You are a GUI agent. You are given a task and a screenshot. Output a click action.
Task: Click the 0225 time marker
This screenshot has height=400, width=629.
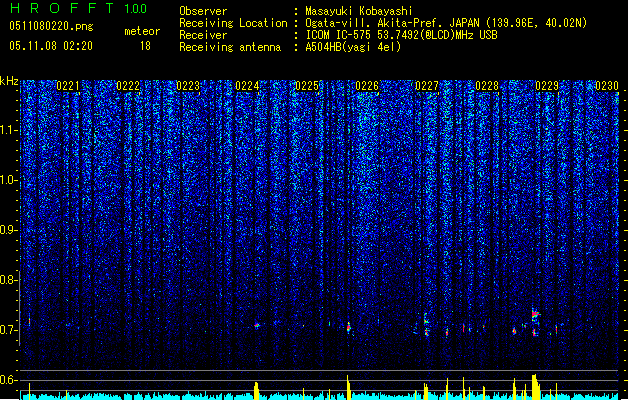click(x=307, y=86)
